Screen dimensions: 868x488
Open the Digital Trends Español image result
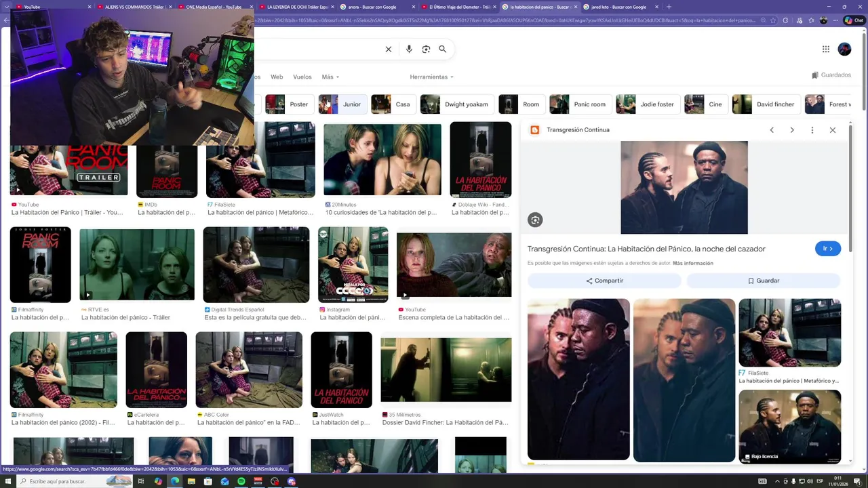click(x=256, y=264)
